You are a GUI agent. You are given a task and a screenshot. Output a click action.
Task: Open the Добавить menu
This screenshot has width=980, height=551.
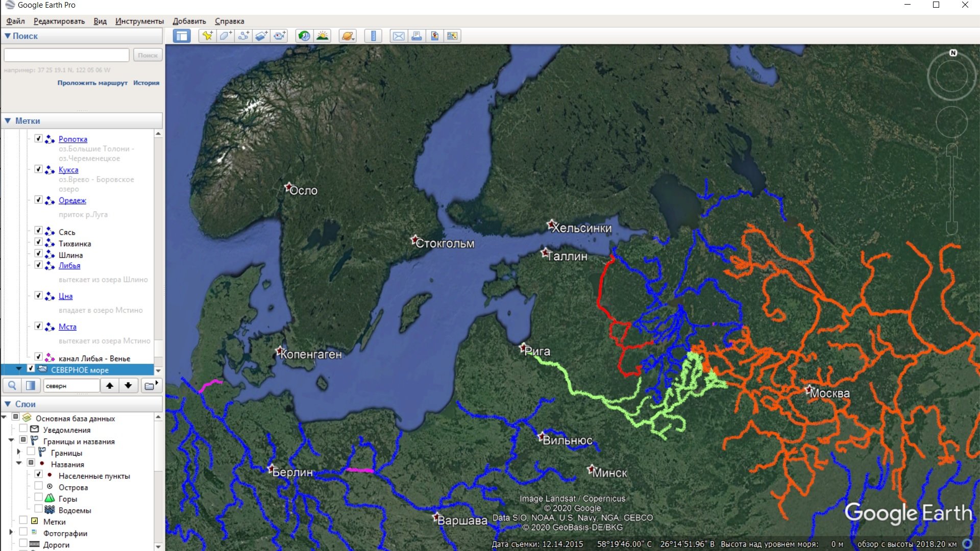tap(189, 21)
